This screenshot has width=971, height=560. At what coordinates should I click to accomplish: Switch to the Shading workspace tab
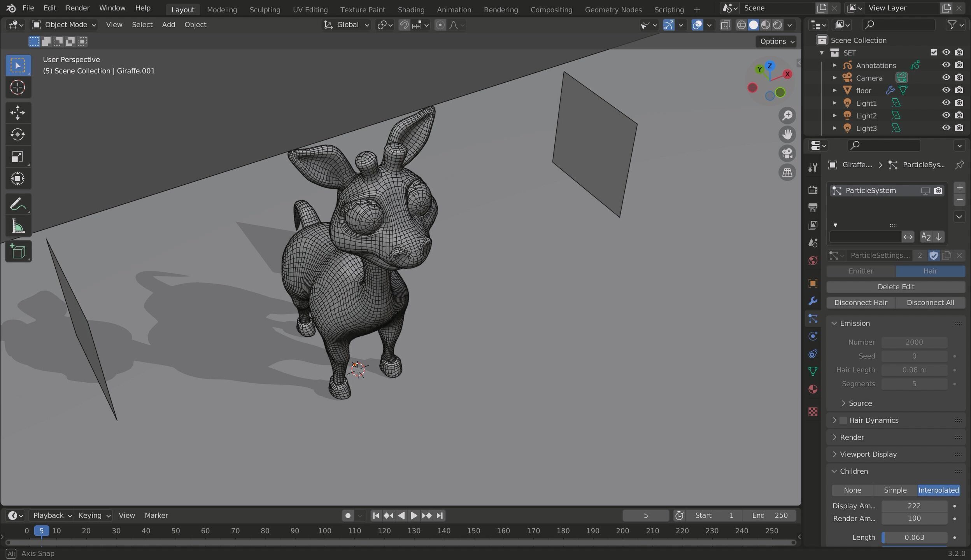click(411, 10)
